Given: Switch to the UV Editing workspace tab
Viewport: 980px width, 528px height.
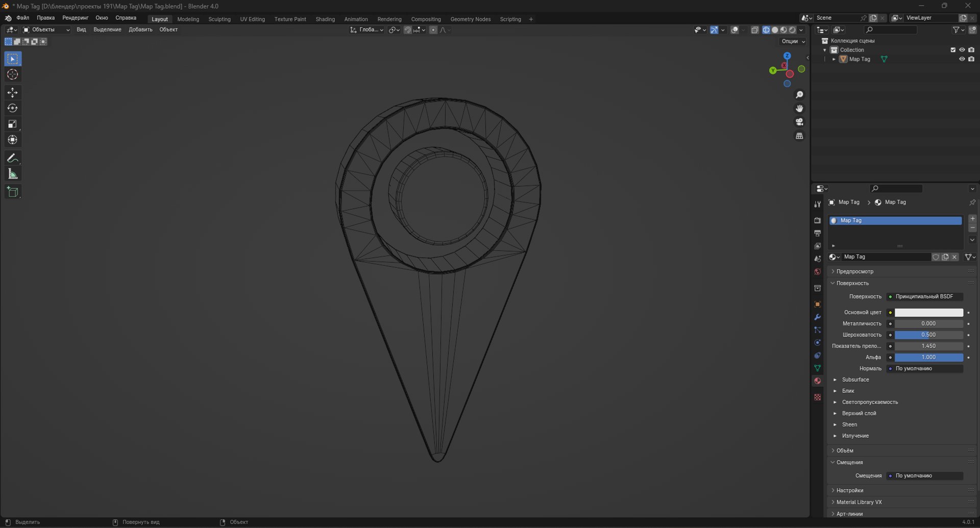Looking at the screenshot, I should pos(253,19).
